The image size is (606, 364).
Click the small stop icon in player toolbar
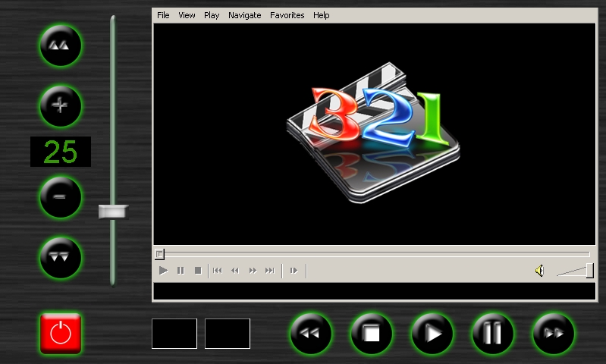coord(198,271)
